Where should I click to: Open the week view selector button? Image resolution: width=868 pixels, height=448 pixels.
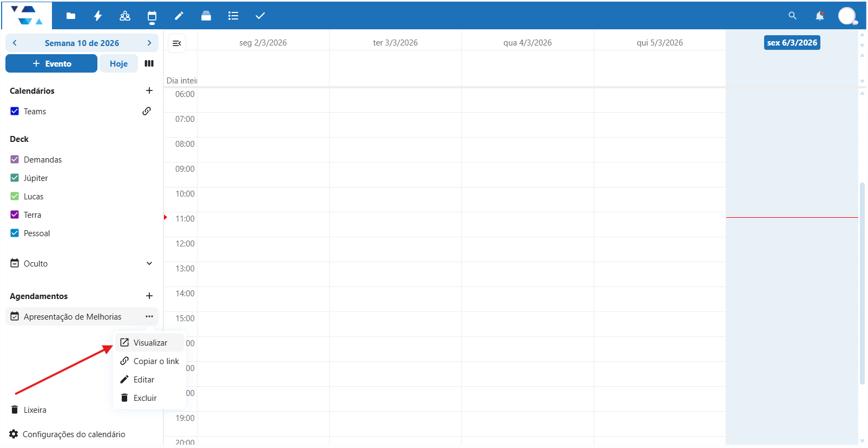pos(149,63)
